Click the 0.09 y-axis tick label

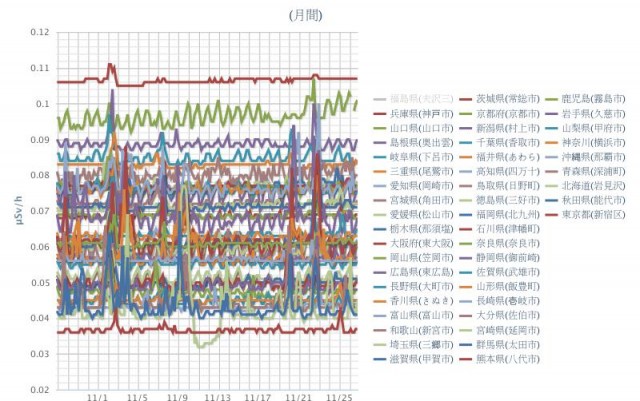pos(40,140)
